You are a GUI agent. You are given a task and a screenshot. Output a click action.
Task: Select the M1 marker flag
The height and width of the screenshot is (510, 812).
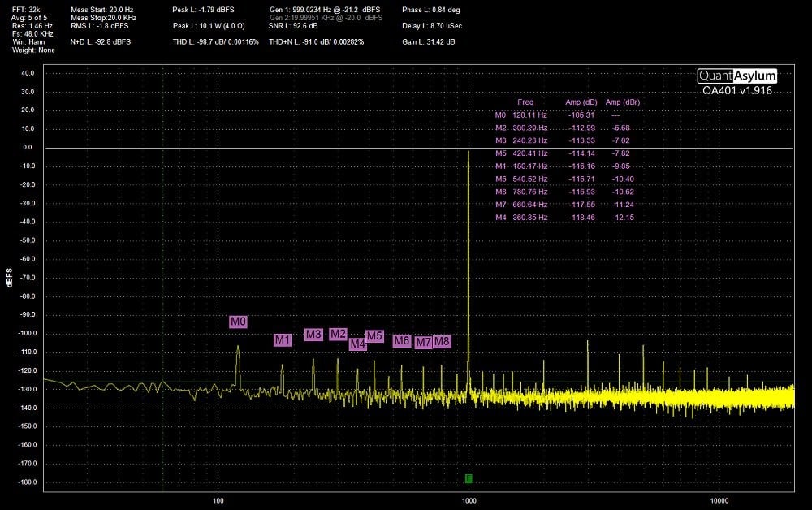[282, 340]
